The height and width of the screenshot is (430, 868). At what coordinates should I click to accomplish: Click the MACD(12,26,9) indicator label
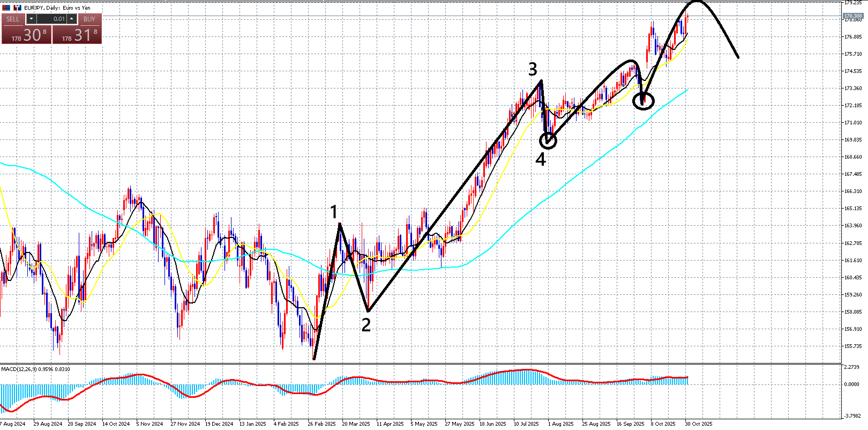click(x=35, y=369)
